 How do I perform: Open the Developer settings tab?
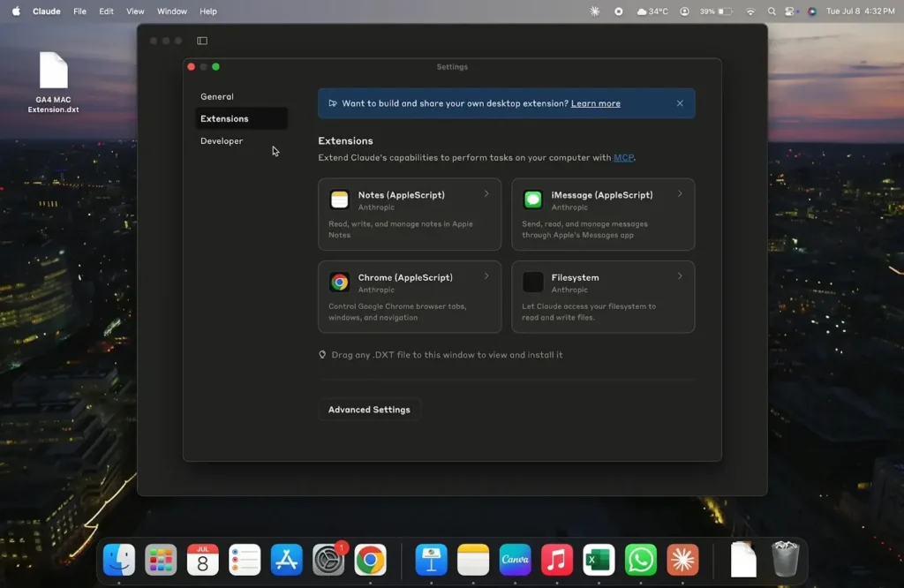[x=242, y=140]
